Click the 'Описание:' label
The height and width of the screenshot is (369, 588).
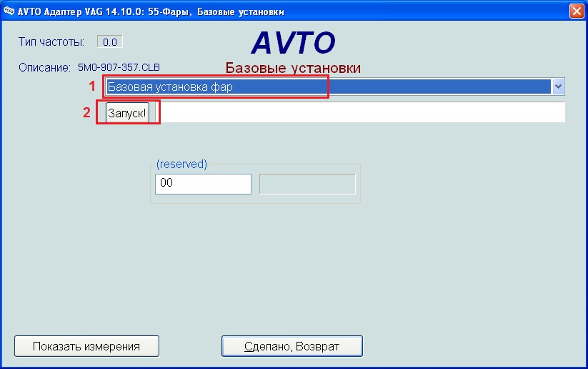pyautogui.click(x=44, y=67)
